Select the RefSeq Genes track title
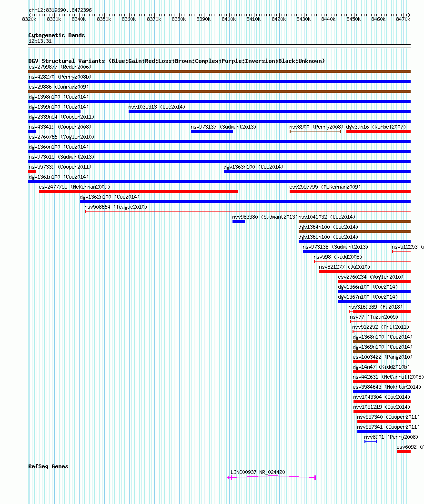This screenshot has height=504, width=424. pyautogui.click(x=48, y=466)
